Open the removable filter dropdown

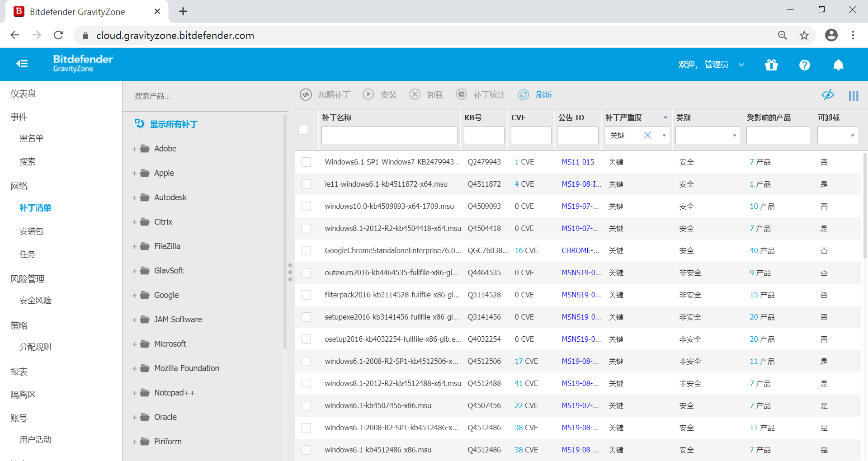tap(838, 135)
